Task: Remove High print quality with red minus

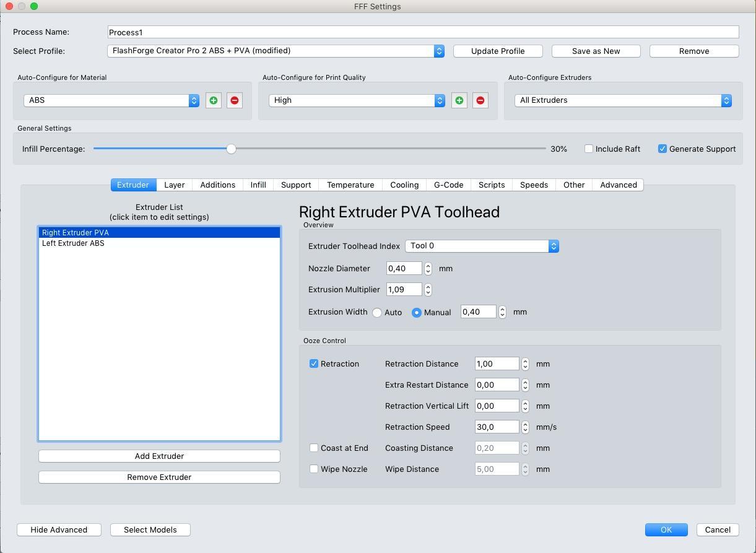Action: [x=480, y=100]
